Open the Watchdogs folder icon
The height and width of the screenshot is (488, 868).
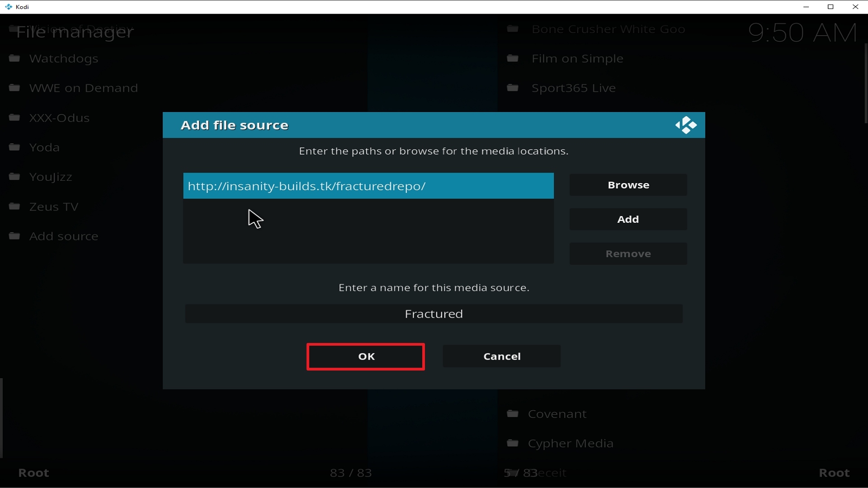(x=14, y=58)
